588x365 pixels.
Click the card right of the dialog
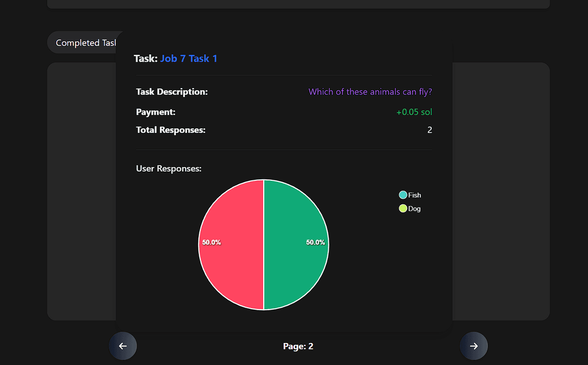click(501, 191)
